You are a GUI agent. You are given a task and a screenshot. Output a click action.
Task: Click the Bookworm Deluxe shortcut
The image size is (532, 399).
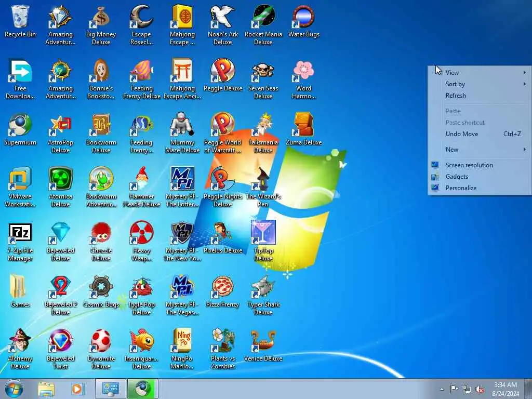coord(101,133)
